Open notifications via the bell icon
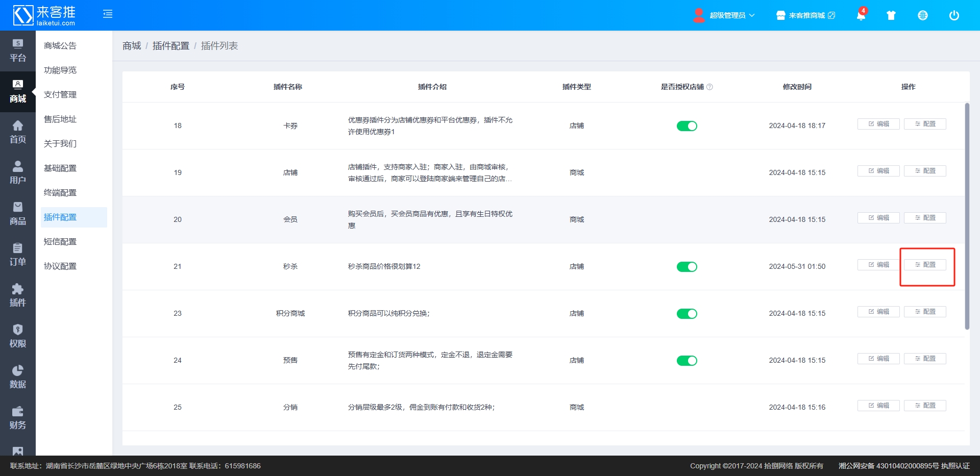980x476 pixels. (861, 15)
